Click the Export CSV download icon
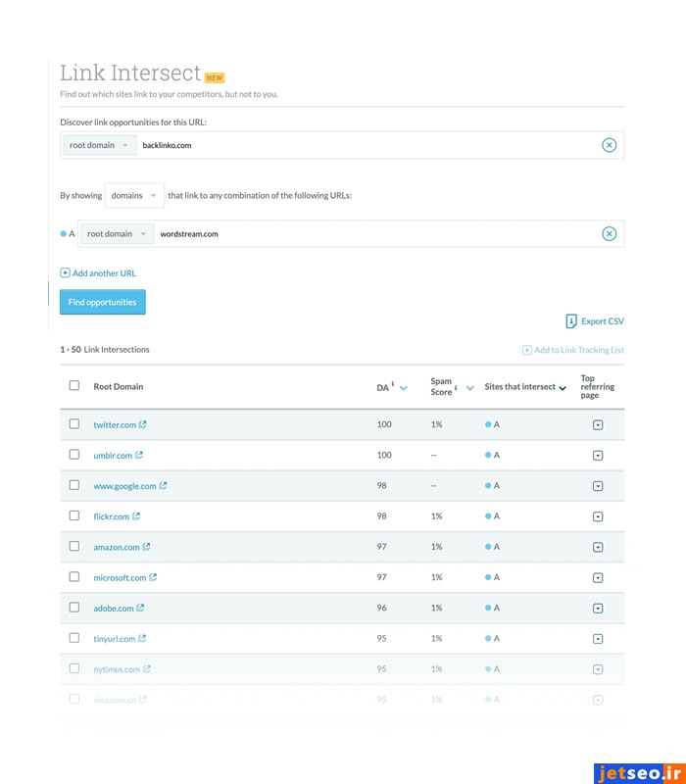Viewport: 686px width, 784px height. tap(571, 321)
